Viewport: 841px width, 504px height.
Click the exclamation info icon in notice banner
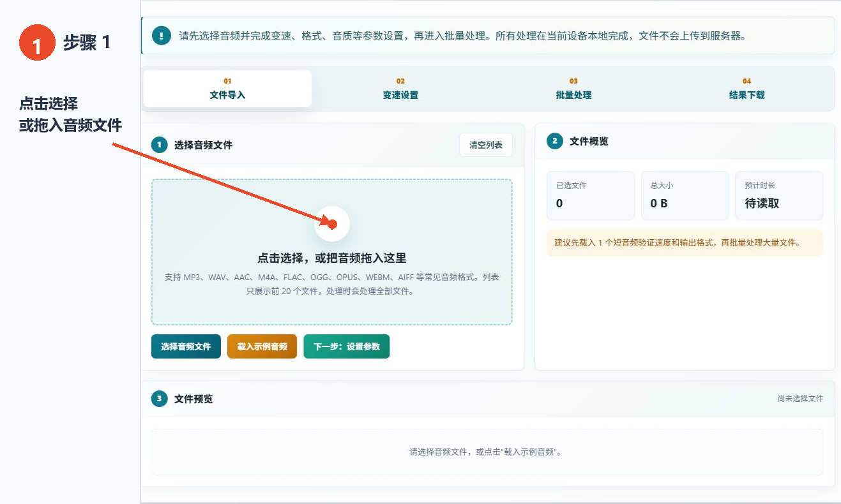click(x=162, y=36)
